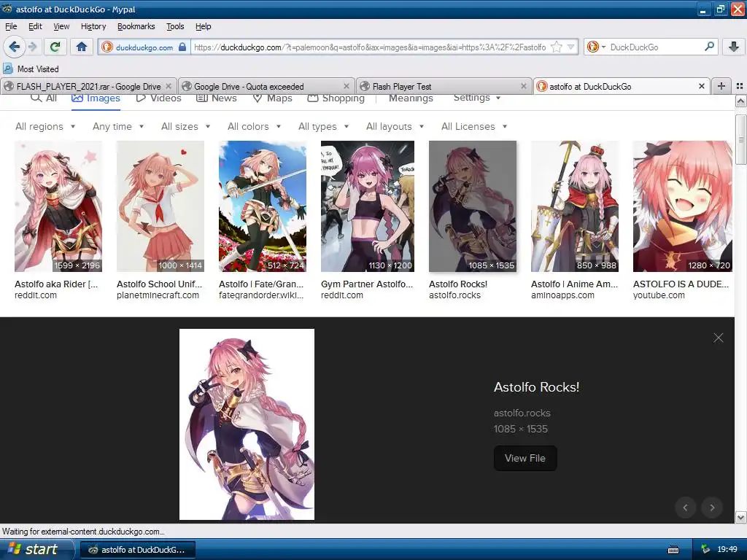Open the Astolfo Rocks! title link in panel

click(536, 386)
